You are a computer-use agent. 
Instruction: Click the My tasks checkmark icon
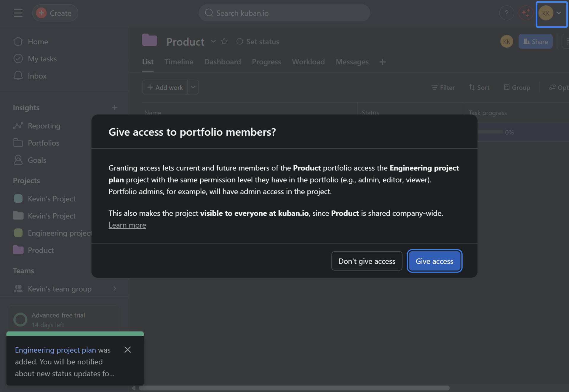(x=18, y=59)
